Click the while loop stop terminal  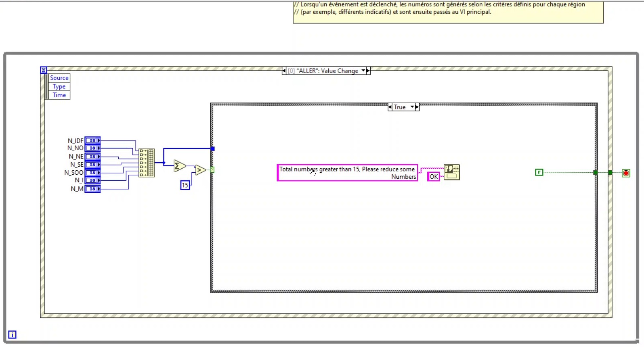(x=626, y=173)
